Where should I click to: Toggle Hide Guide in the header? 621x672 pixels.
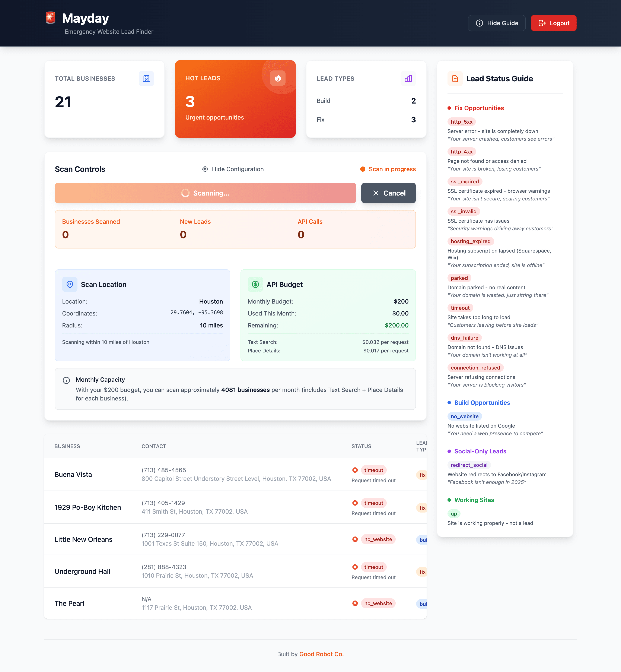click(x=496, y=23)
